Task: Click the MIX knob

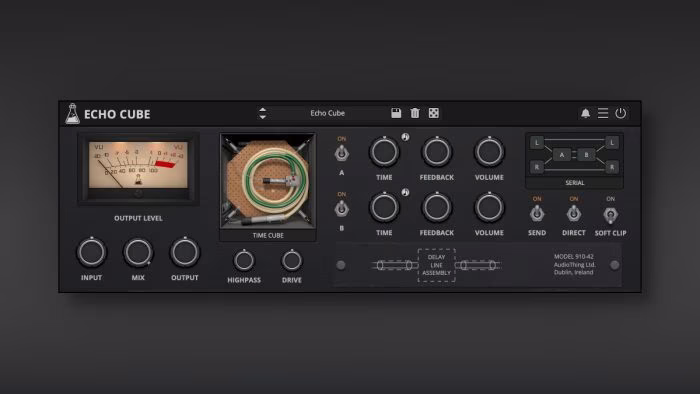Action: click(x=138, y=252)
